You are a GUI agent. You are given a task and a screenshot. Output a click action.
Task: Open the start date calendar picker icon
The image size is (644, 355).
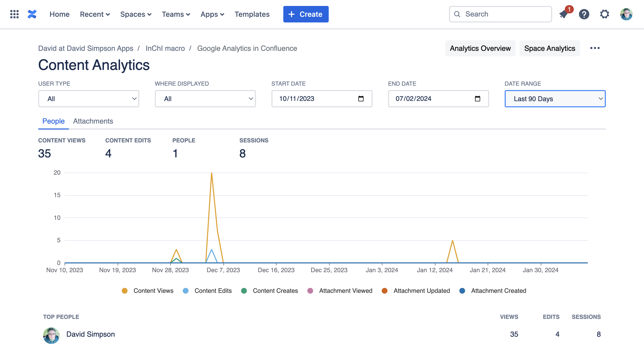(361, 99)
